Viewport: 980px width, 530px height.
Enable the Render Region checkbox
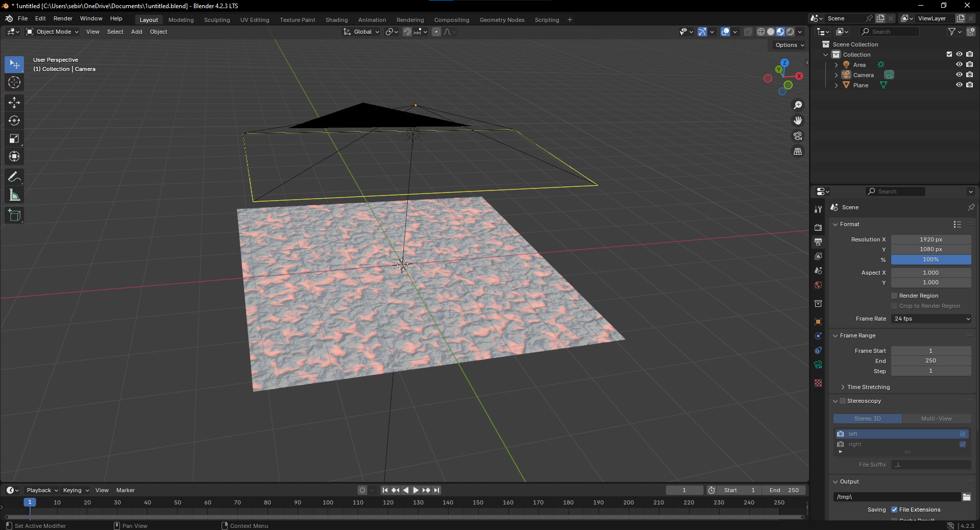tap(894, 296)
